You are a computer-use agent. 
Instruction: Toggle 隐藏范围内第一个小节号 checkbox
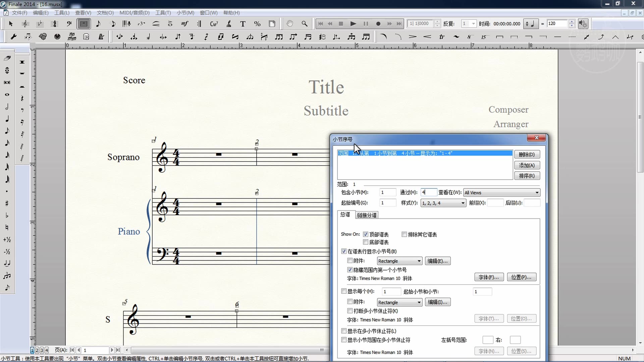(350, 270)
